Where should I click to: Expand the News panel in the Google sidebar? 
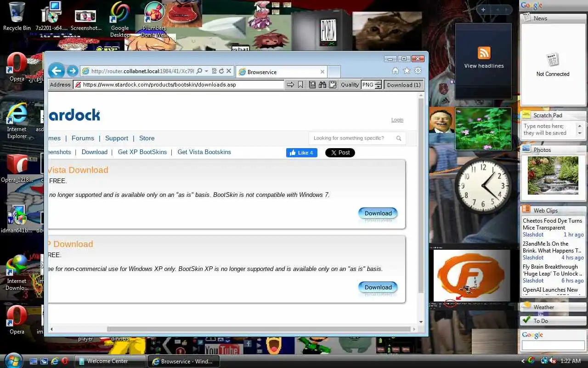point(553,18)
